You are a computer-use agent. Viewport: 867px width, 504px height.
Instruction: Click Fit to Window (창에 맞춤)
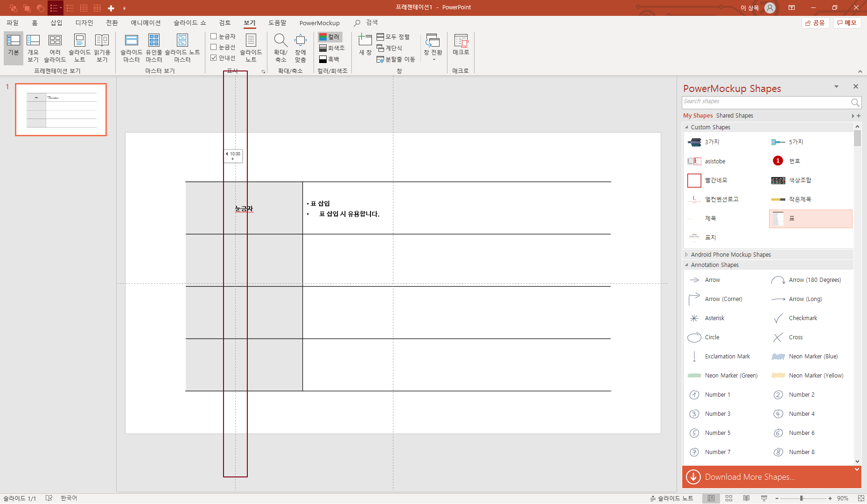(301, 48)
